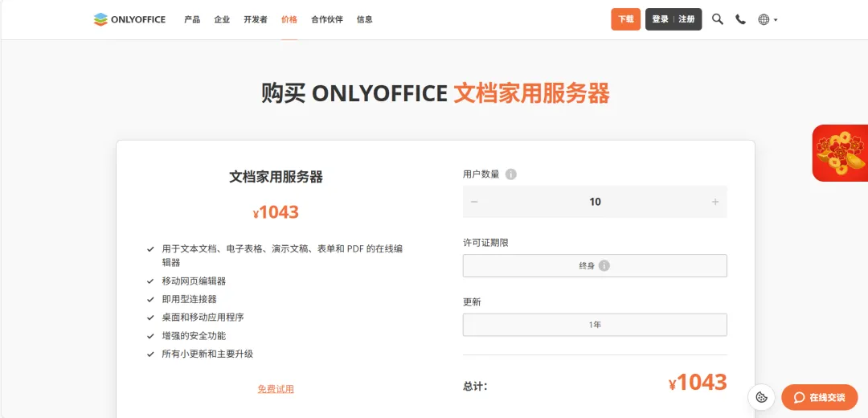The height and width of the screenshot is (418, 868).
Task: Open the 合作伙伴 menu
Action: click(x=327, y=19)
